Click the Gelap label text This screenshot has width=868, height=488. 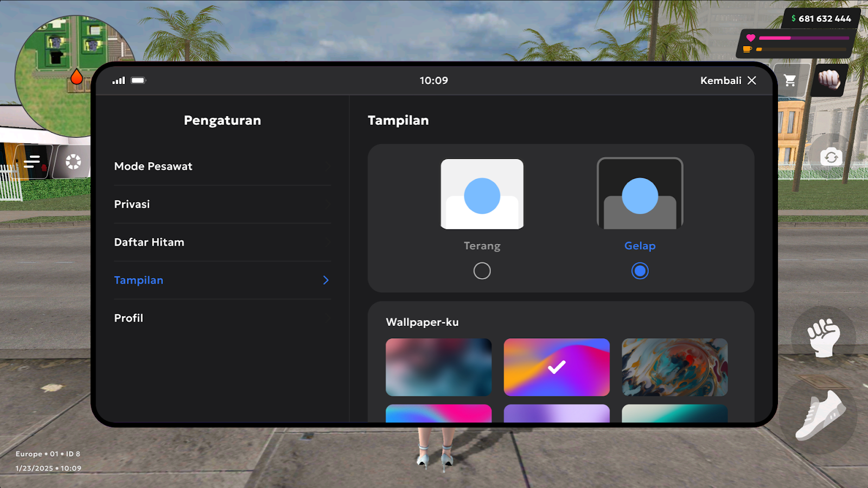[x=640, y=246]
